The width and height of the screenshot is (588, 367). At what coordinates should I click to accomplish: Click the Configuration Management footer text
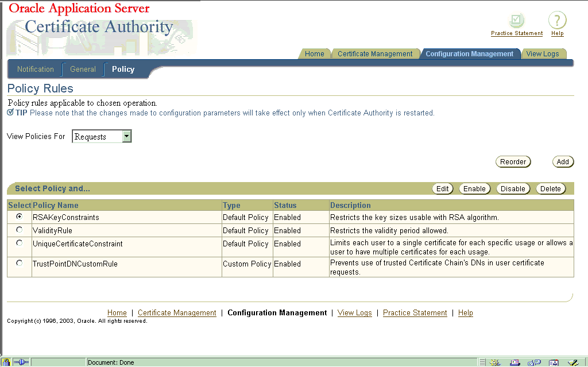(277, 312)
